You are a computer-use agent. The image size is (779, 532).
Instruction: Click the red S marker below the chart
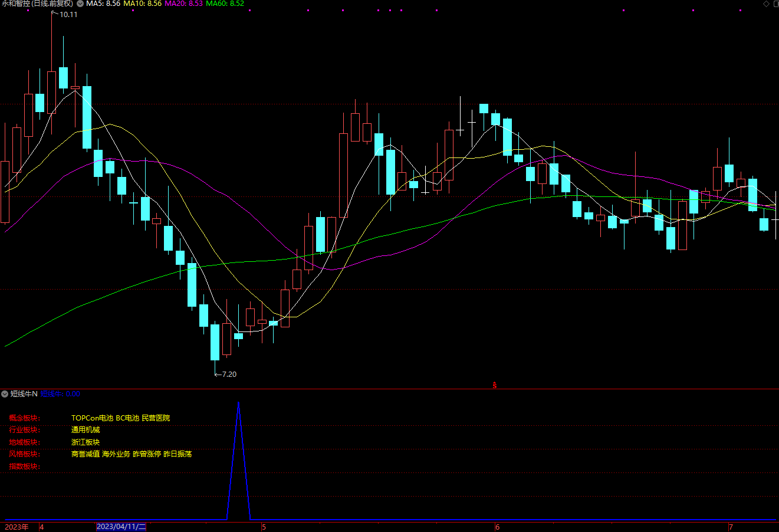(x=495, y=386)
